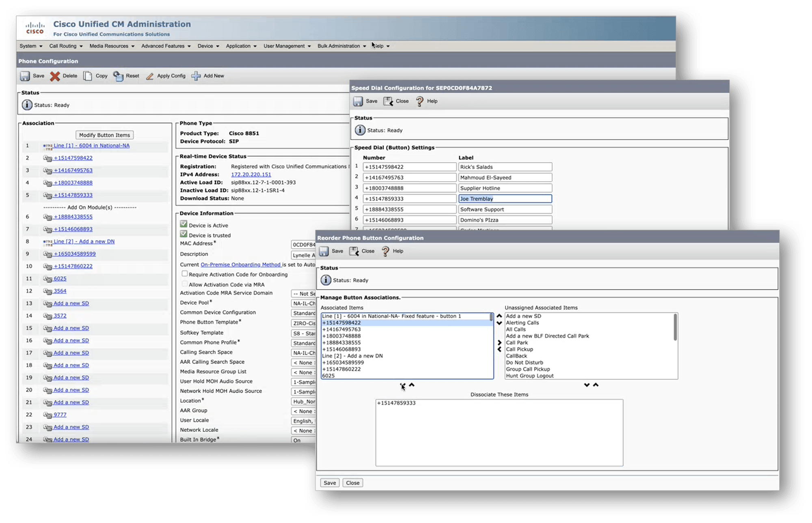Uncheck Device is Active checkbox

click(184, 224)
